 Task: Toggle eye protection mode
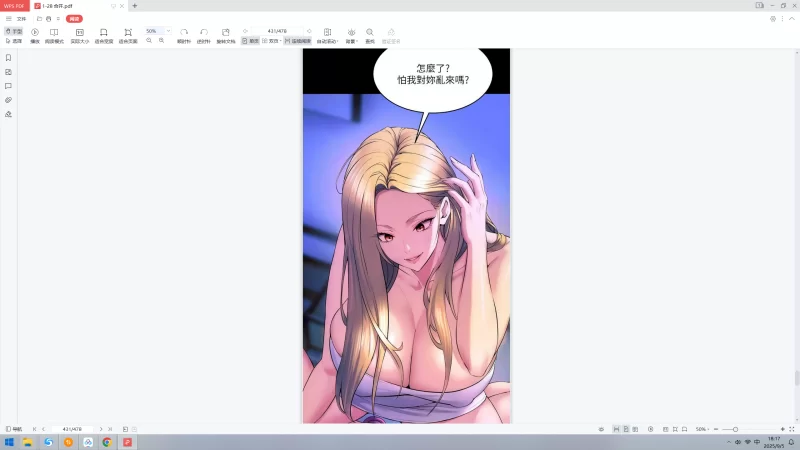tap(601, 429)
